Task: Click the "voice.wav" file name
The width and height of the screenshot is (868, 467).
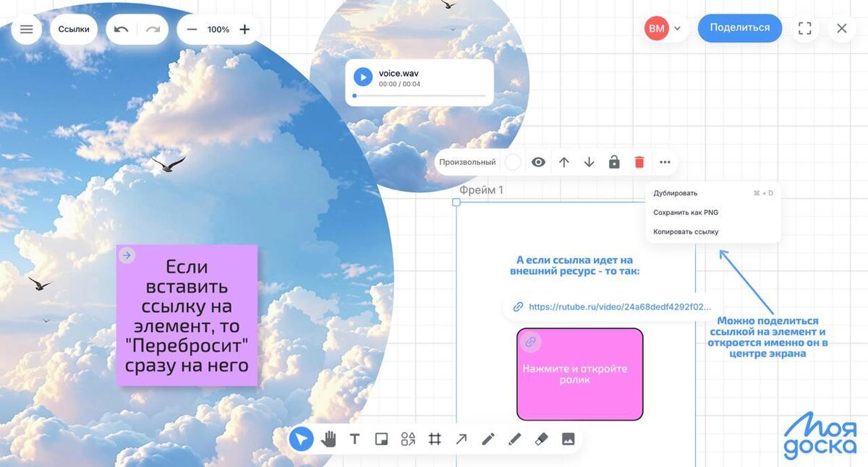Action: (x=399, y=73)
